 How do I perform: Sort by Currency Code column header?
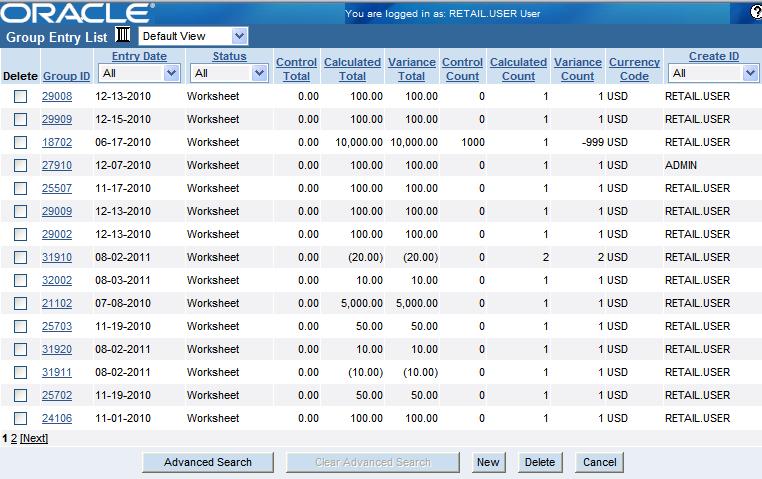coord(634,69)
